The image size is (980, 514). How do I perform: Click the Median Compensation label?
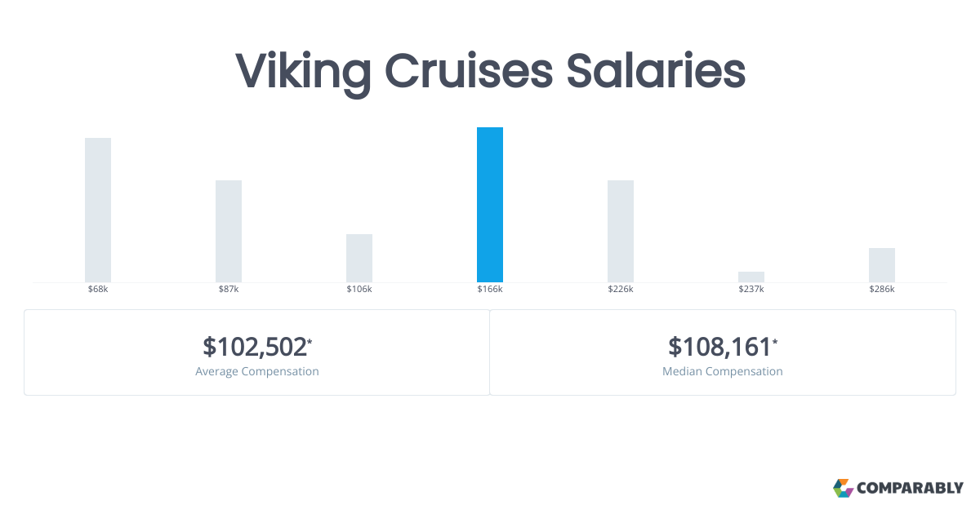(723, 371)
